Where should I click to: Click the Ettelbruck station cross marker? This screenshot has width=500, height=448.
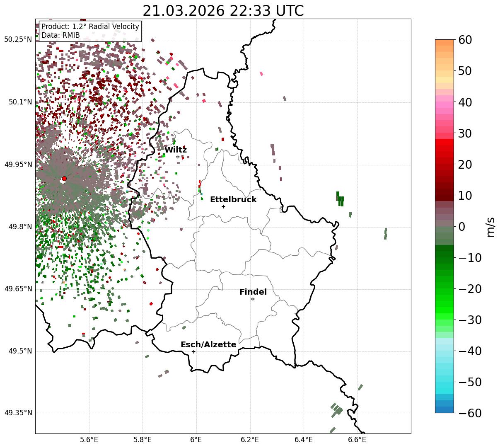point(223,206)
